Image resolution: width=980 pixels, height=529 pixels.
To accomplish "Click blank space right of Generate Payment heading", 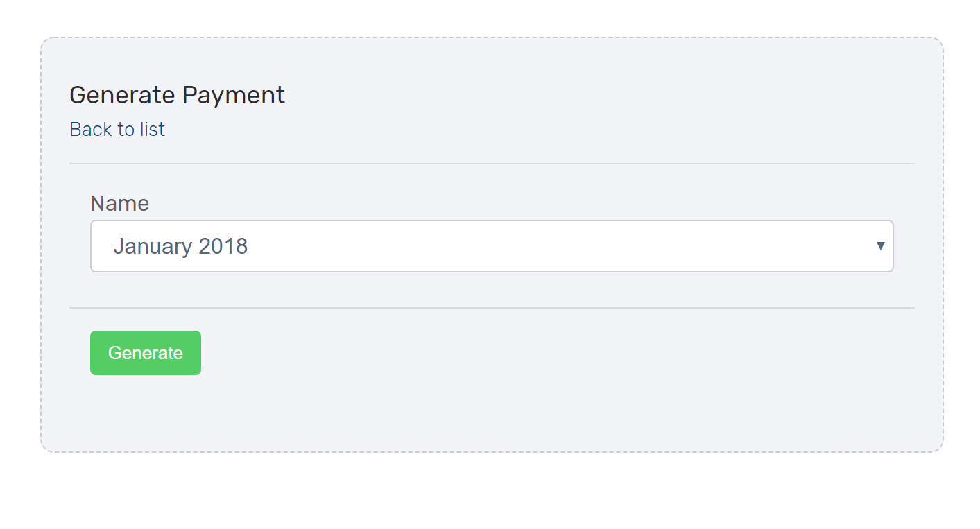I will coord(596,95).
